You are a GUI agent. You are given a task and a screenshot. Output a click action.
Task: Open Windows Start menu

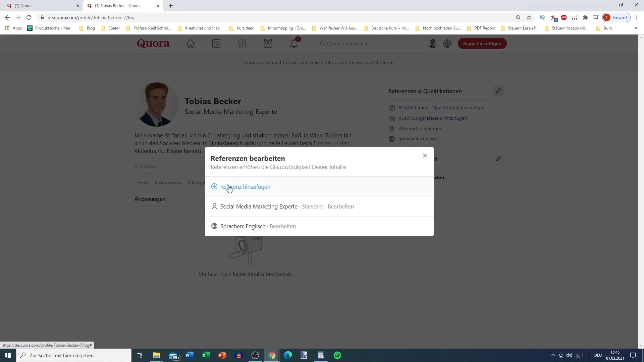8,355
